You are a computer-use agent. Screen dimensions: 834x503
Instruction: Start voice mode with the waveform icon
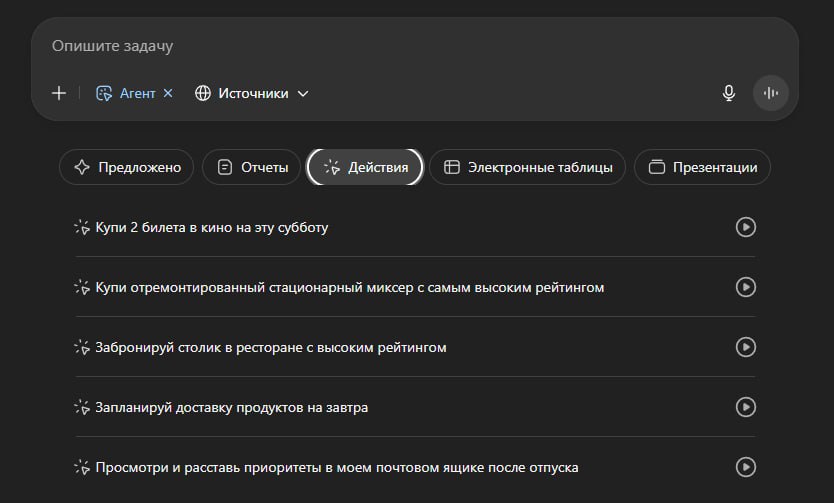[770, 93]
